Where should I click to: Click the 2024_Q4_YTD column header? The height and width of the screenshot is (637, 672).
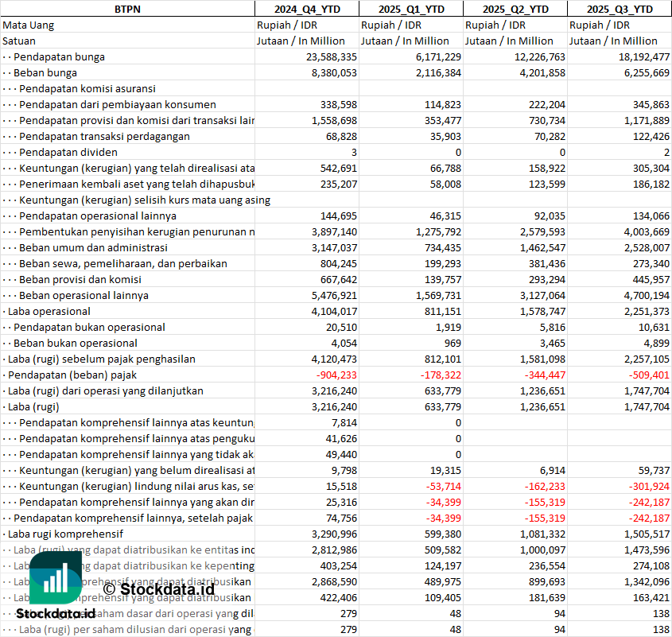(x=307, y=9)
